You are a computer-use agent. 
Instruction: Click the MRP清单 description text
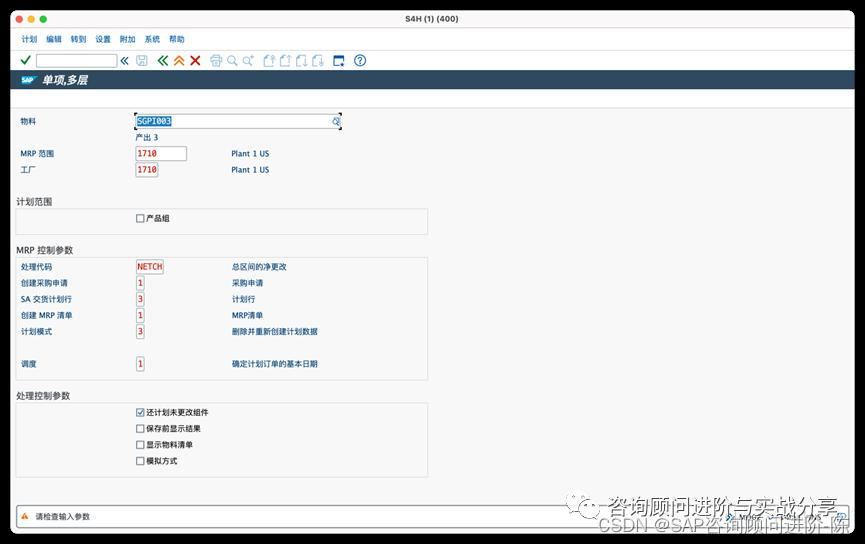pyautogui.click(x=247, y=316)
